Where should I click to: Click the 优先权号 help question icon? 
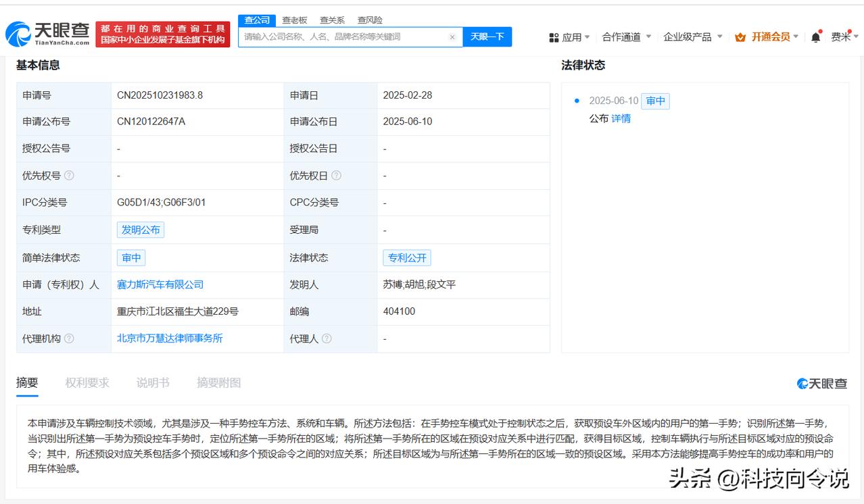(x=69, y=176)
